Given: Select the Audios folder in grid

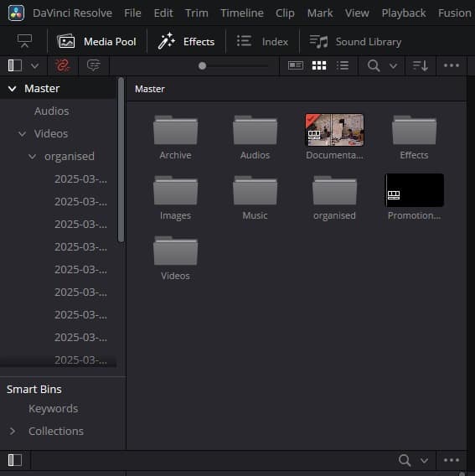Looking at the screenshot, I should [x=255, y=137].
